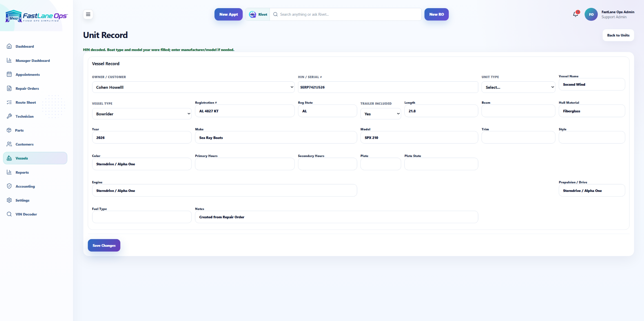Toggle the hamburger sidebar menu
644x321 pixels.
[x=88, y=14]
